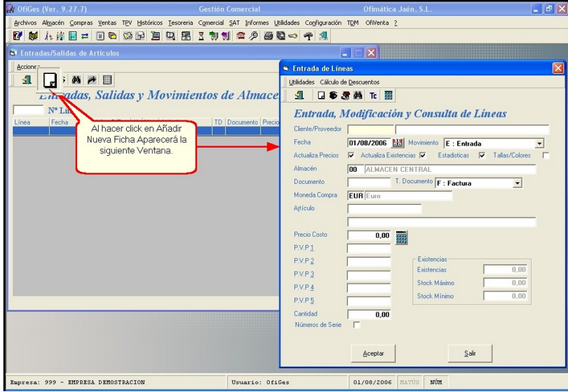Open the Almacén menu
Viewport: 568px width, 392px height.
click(53, 22)
